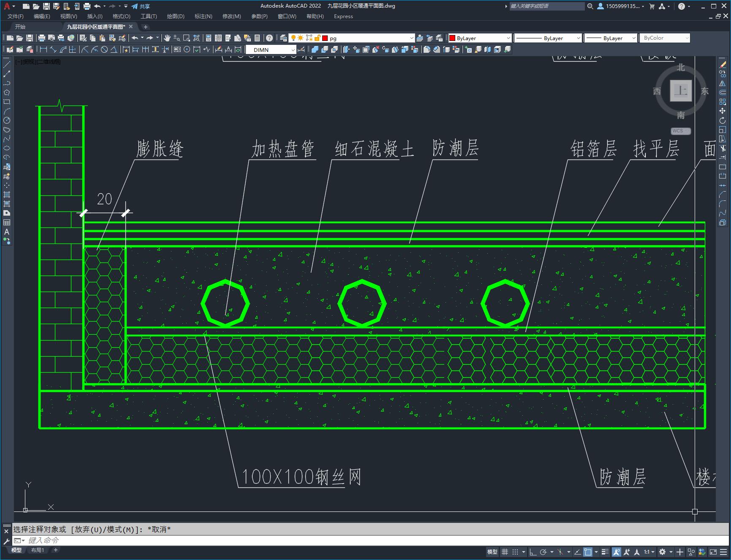This screenshot has height=560, width=731.
Task: Click the Diameter dimension icon
Action: [x=104, y=49]
